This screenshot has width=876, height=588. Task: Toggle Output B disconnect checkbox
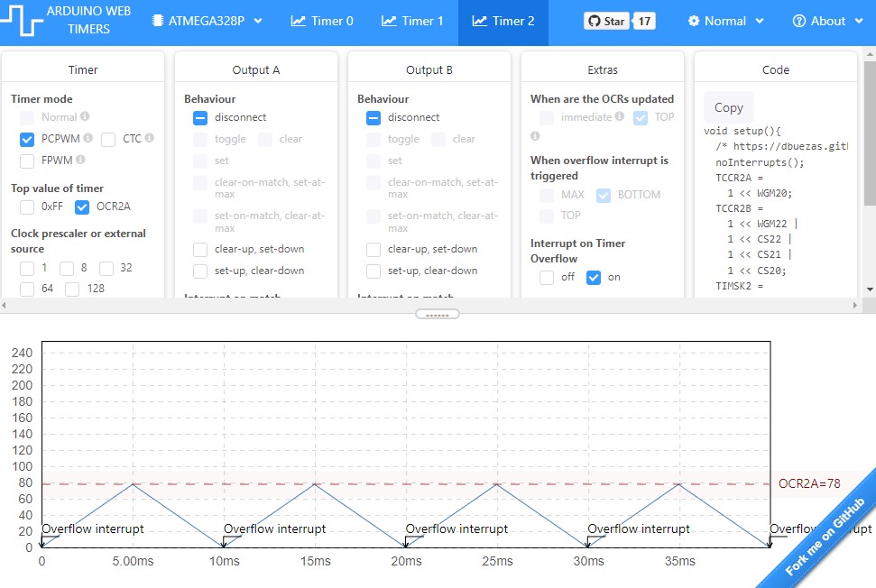click(x=373, y=118)
